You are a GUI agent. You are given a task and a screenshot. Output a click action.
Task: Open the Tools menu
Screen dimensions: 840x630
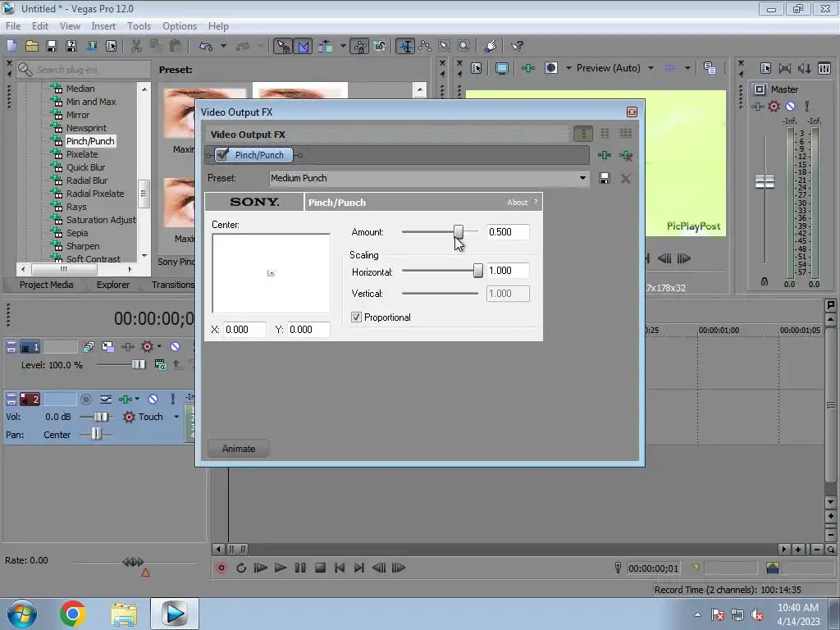tap(139, 25)
